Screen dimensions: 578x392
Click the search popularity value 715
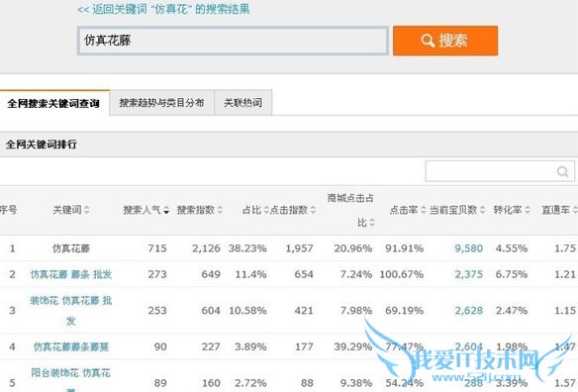coord(157,248)
